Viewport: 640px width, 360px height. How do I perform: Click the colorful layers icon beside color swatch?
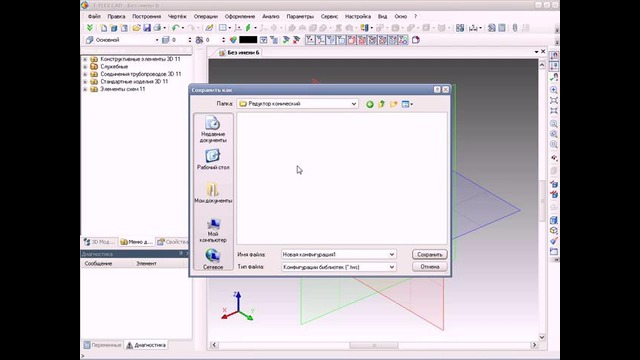[x=233, y=40]
